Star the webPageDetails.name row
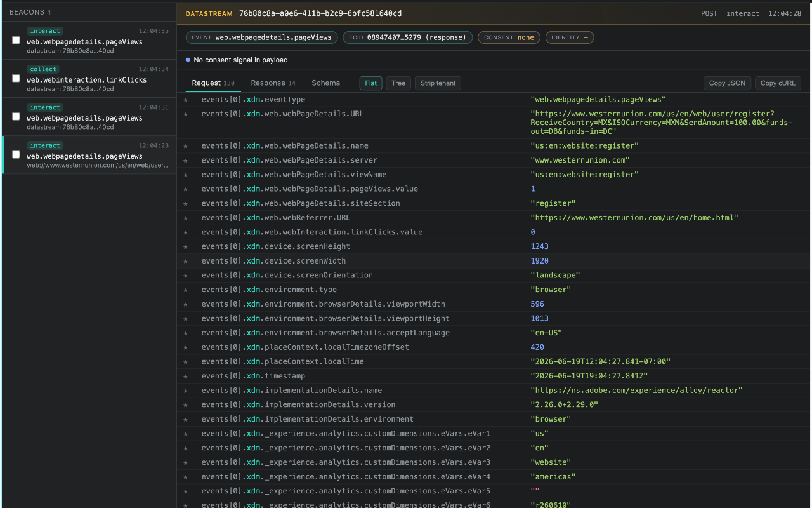This screenshot has height=508, width=812. (186, 146)
